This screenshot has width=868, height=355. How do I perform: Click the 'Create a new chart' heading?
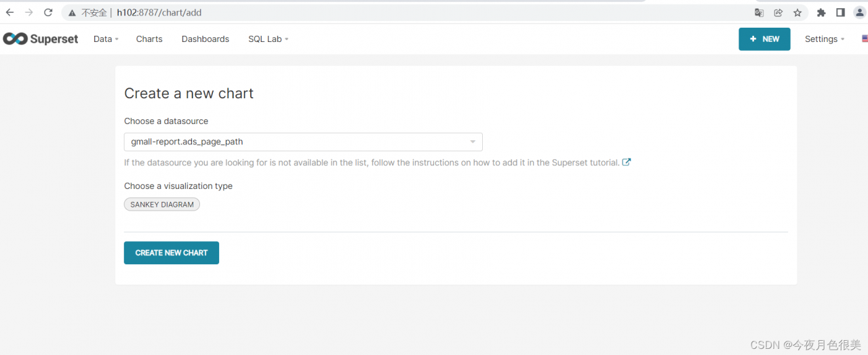pyautogui.click(x=189, y=93)
